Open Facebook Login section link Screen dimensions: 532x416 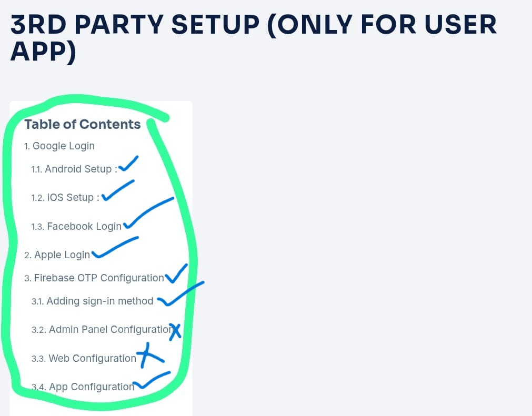(x=76, y=226)
